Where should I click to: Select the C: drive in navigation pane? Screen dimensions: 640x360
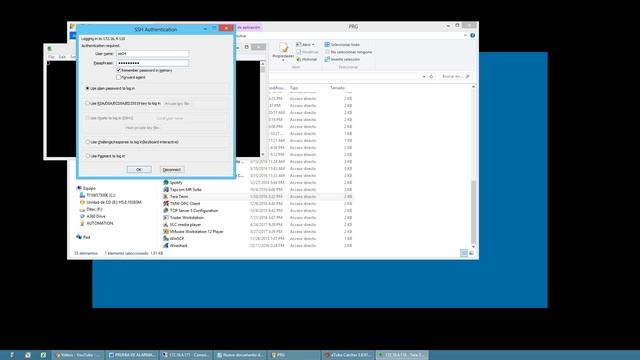[x=98, y=195]
